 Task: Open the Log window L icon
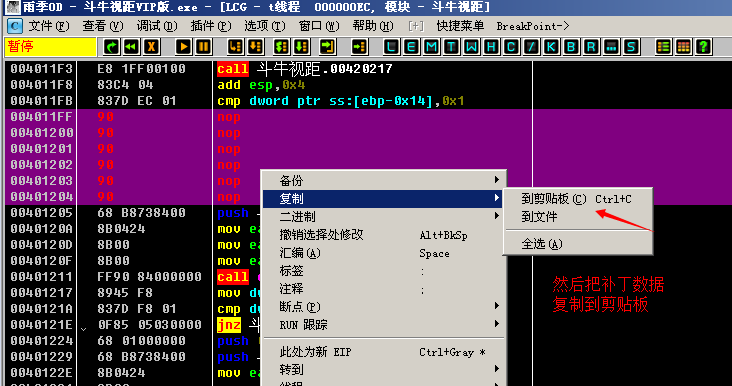pos(391,47)
